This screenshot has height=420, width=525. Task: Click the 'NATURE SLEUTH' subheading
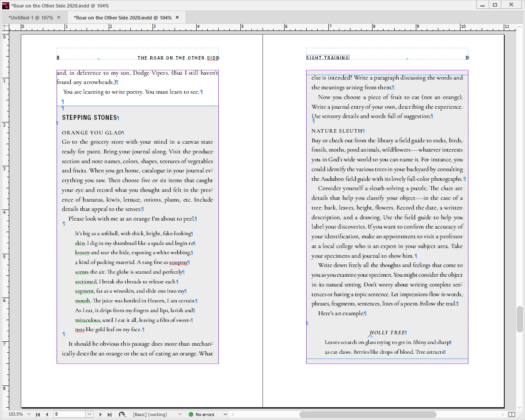pos(337,131)
